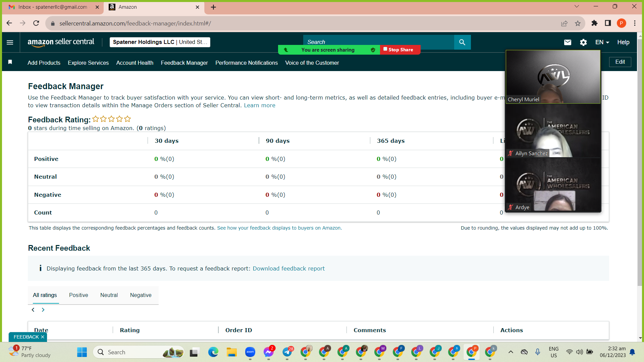Open the Help link
The width and height of the screenshot is (644, 362).
pyautogui.click(x=623, y=42)
